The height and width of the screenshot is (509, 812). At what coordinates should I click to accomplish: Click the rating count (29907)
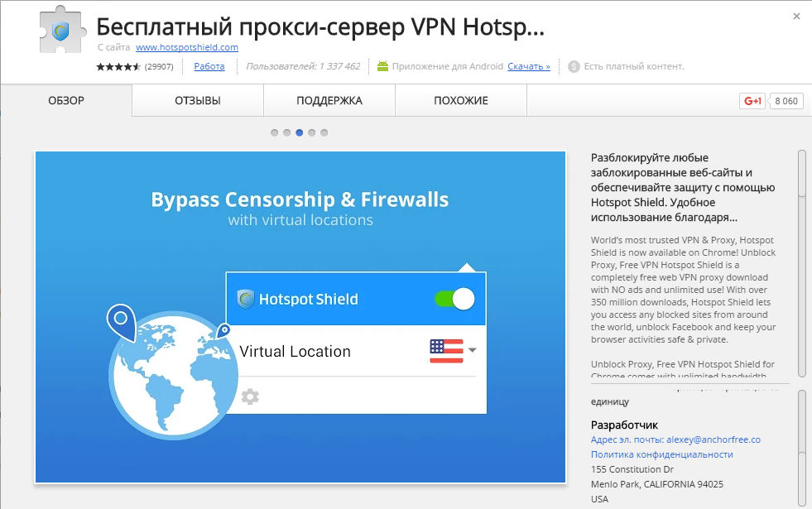pyautogui.click(x=159, y=67)
